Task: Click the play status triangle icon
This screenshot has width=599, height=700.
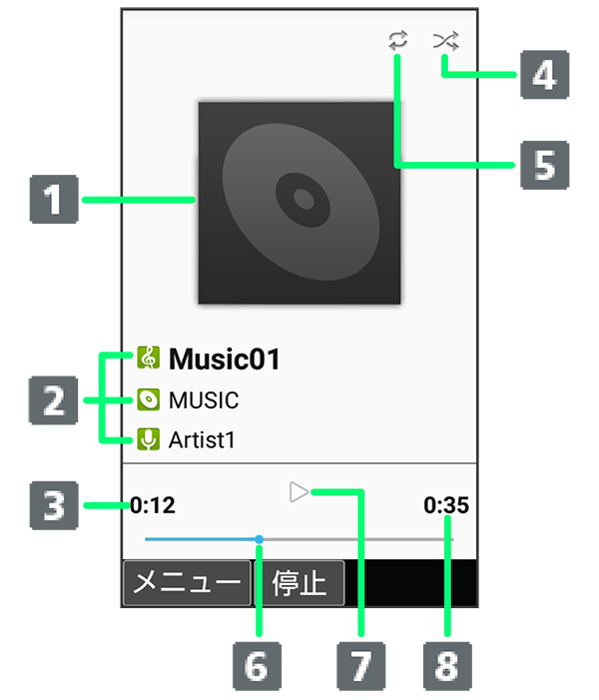Action: pos(299,492)
